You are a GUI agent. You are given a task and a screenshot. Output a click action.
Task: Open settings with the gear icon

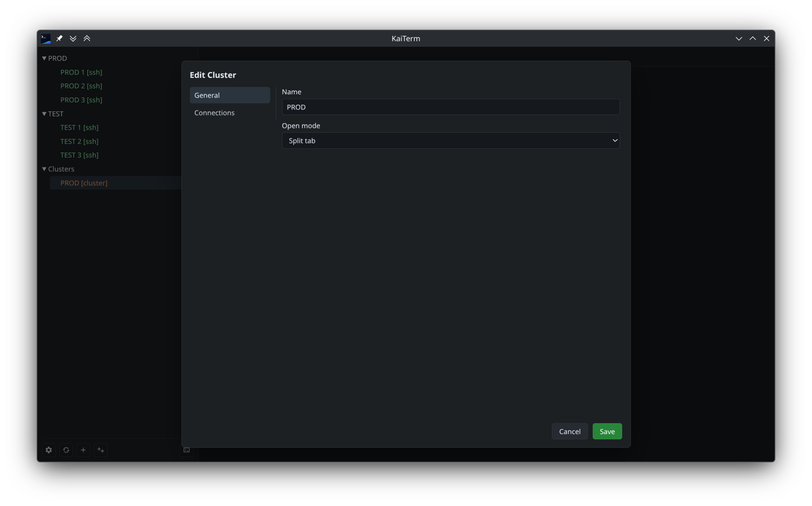[x=49, y=450]
